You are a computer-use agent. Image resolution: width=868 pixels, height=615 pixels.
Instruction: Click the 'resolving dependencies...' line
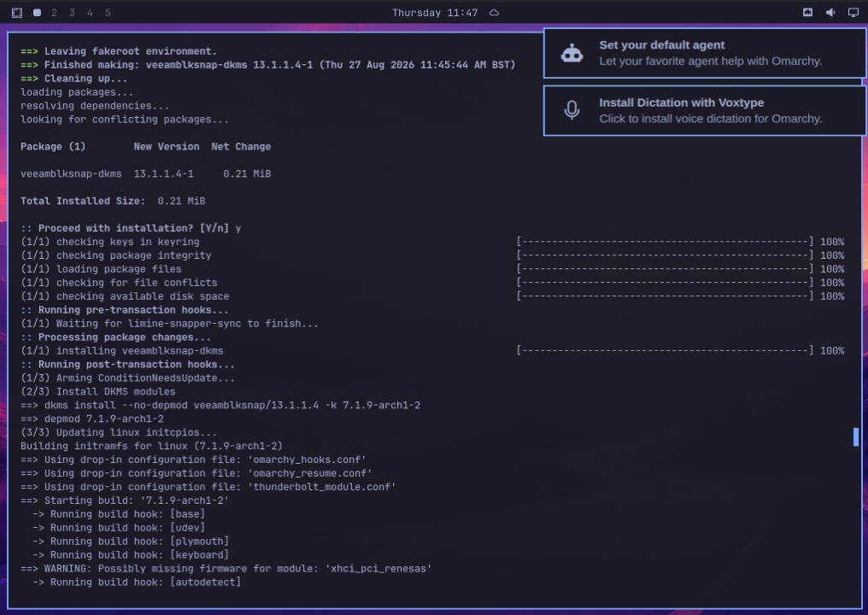(95, 106)
